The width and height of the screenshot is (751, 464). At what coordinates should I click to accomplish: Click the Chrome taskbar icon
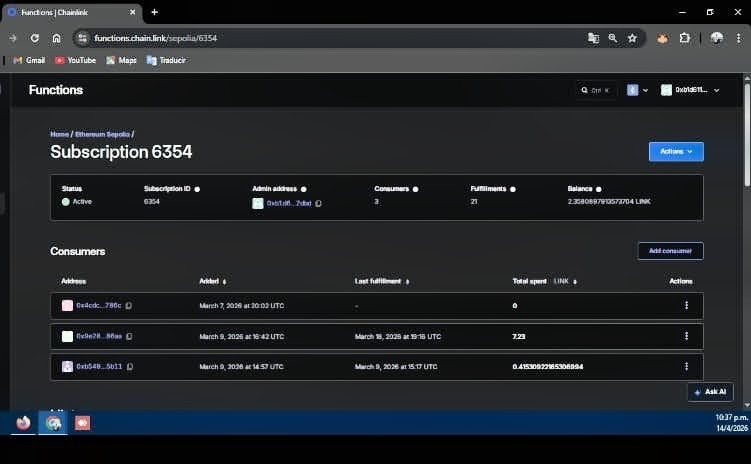[53, 423]
